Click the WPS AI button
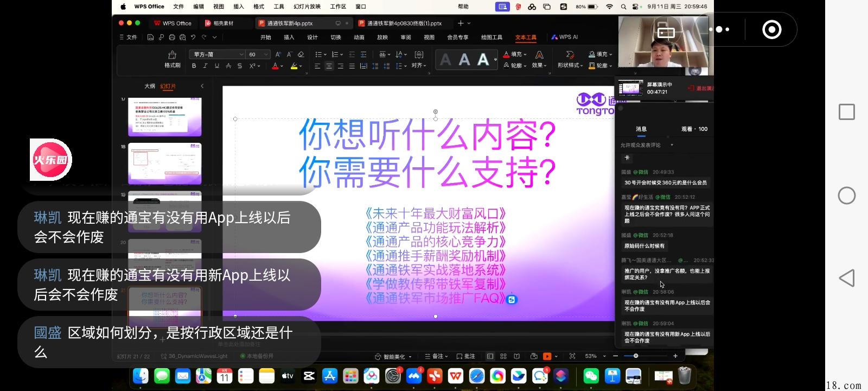Image resolution: width=868 pixels, height=391 pixels. pos(565,37)
